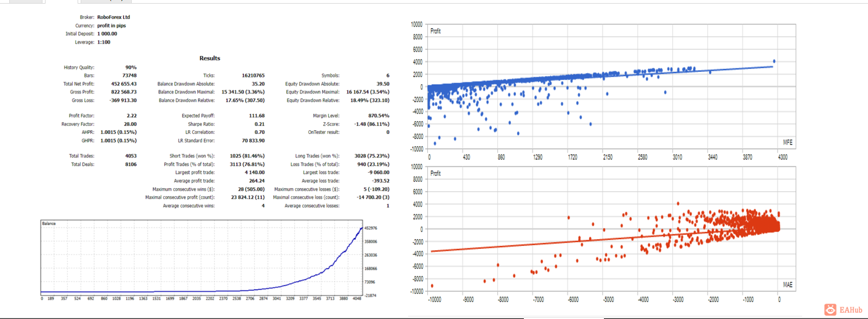Click Equity Drawdown Absolute value 39.50
The height and width of the screenshot is (319, 868).
[x=383, y=84]
